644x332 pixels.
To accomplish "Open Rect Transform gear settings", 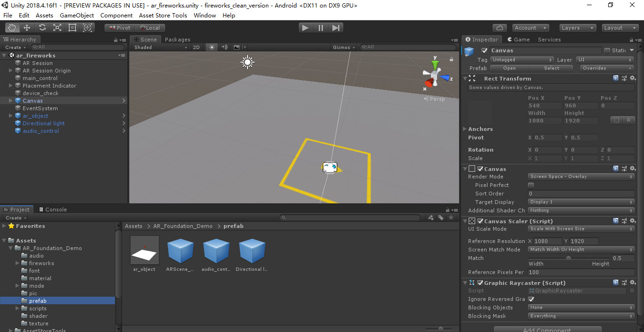I will pos(633,78).
